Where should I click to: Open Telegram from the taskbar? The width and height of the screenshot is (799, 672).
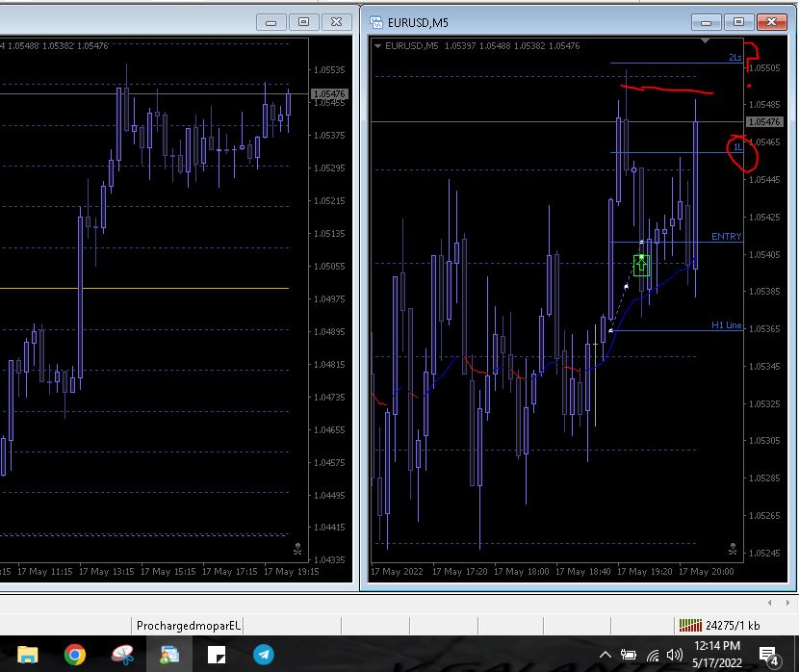click(x=264, y=655)
